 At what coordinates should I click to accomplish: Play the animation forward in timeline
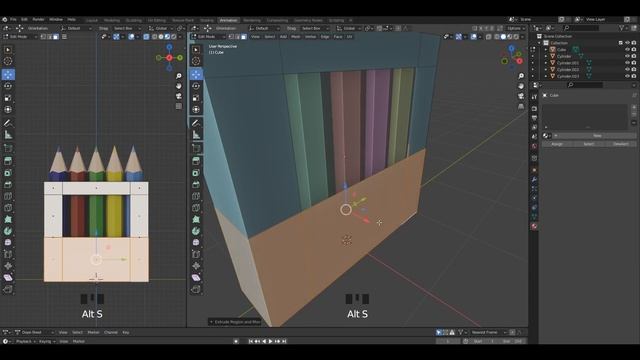click(271, 341)
